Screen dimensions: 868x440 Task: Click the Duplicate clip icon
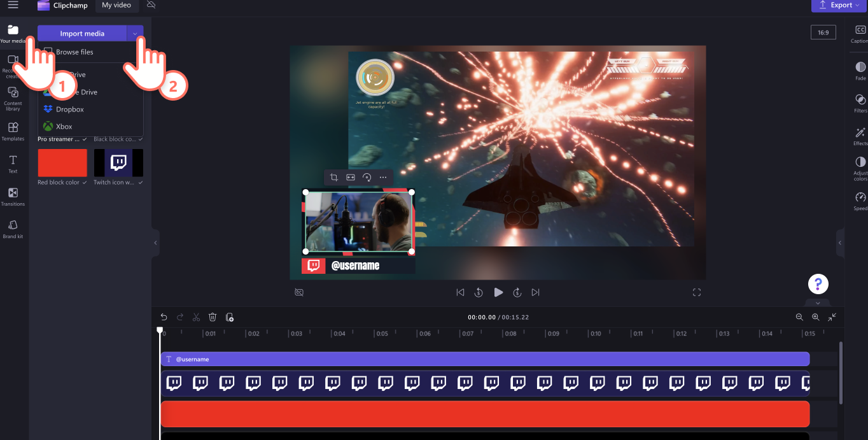coord(230,316)
